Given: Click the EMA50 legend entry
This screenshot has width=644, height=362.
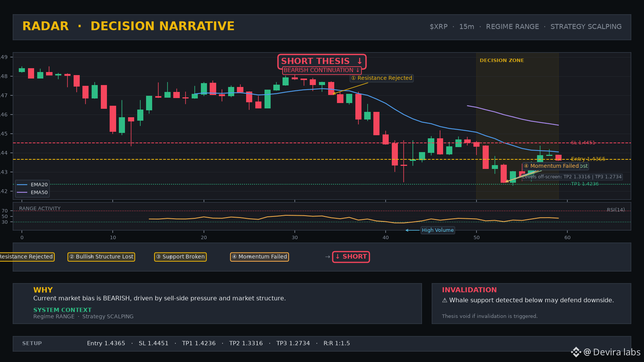Looking at the screenshot, I should (32, 193).
